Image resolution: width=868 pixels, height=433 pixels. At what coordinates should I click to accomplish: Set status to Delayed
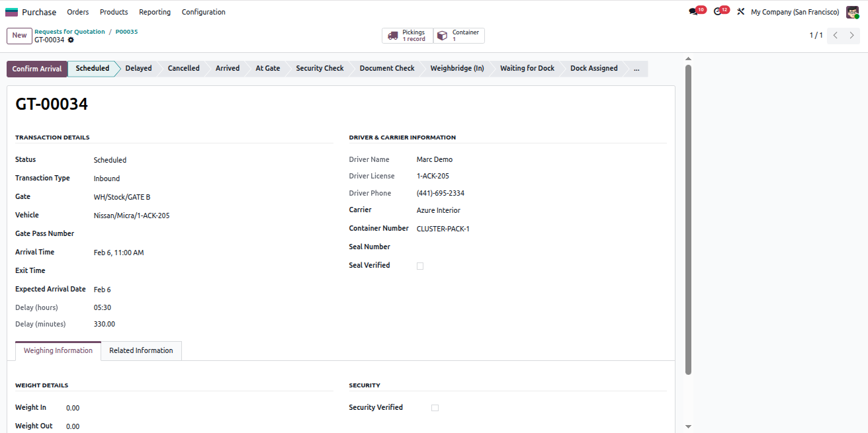[x=139, y=69]
